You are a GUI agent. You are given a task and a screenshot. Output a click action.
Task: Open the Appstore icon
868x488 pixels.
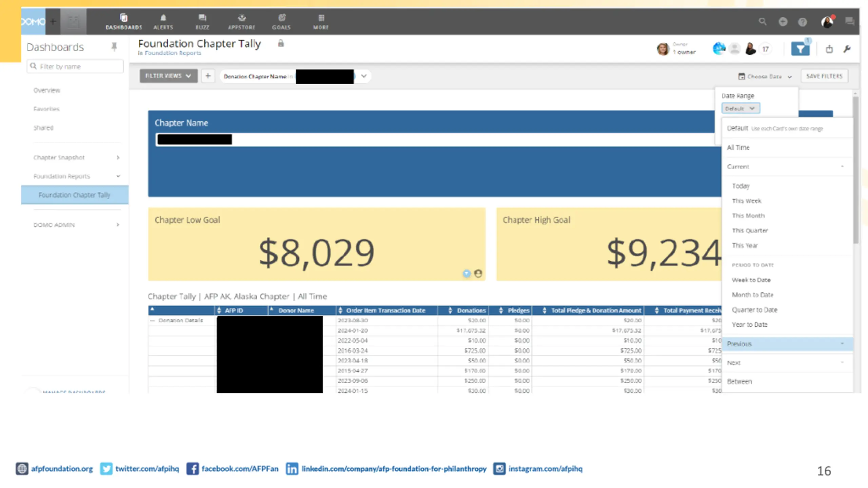[241, 18]
